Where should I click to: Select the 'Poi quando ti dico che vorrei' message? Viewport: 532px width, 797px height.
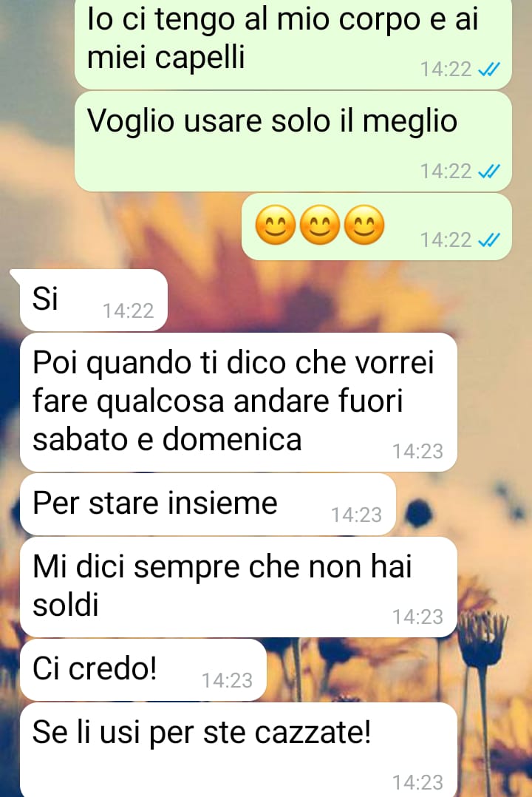pyautogui.click(x=239, y=402)
